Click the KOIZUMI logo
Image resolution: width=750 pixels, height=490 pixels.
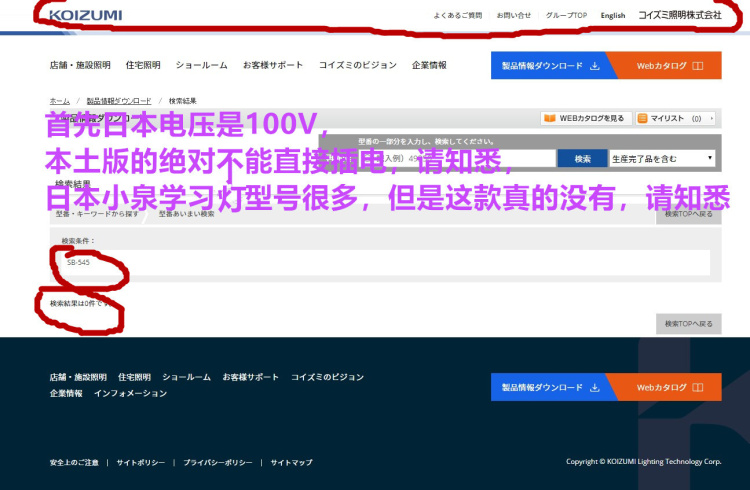[86, 15]
